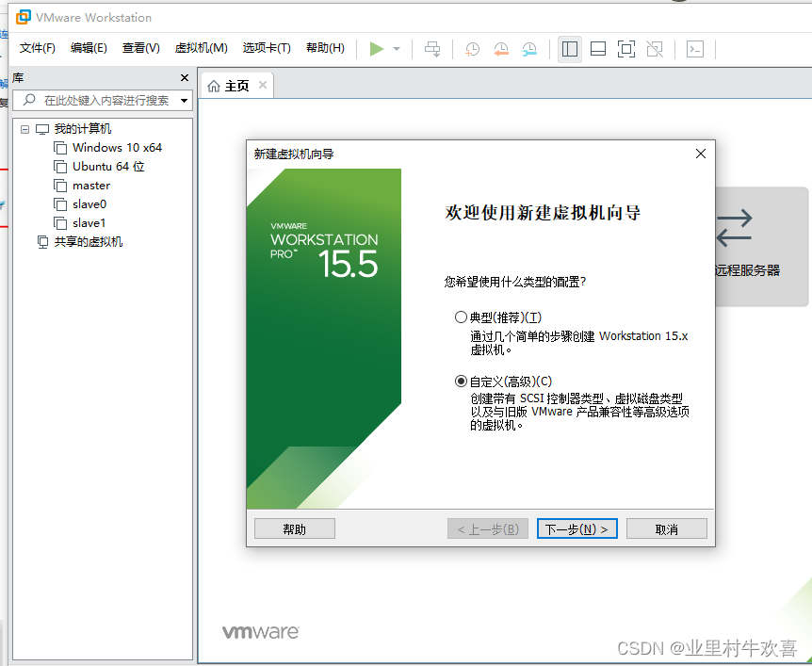
Task: Click the magnifier icon in library search
Action: pyautogui.click(x=29, y=100)
